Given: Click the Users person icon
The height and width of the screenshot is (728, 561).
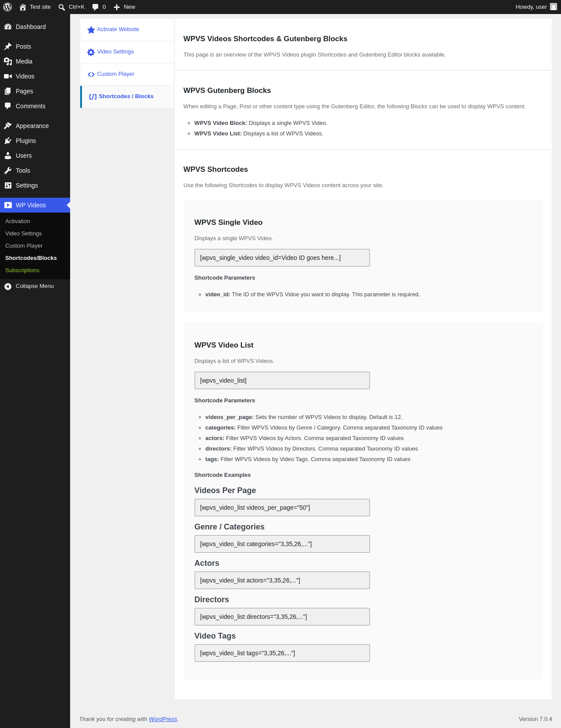Looking at the screenshot, I should [x=8, y=156].
